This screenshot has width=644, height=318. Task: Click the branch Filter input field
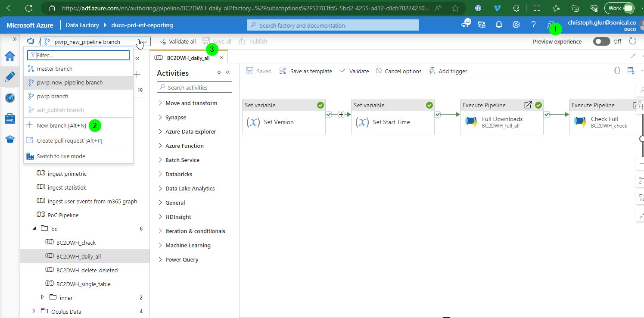coord(78,55)
